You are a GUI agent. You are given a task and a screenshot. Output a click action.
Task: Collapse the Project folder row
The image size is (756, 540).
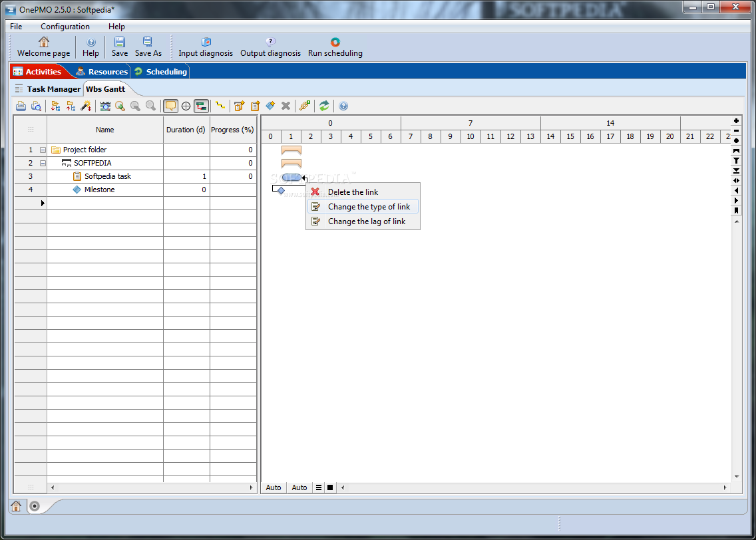click(x=43, y=150)
